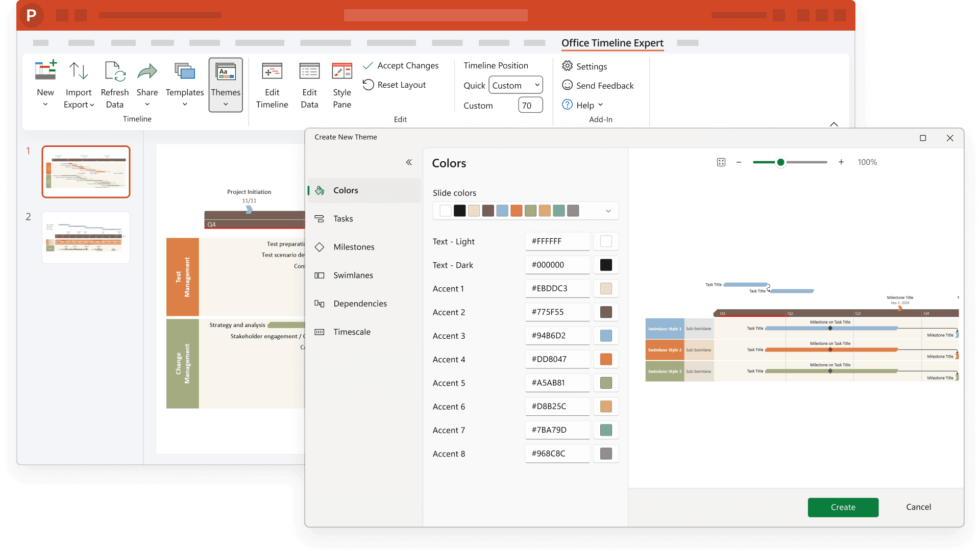Click the preview zoom slider handle
980x551 pixels.
pyautogui.click(x=780, y=162)
